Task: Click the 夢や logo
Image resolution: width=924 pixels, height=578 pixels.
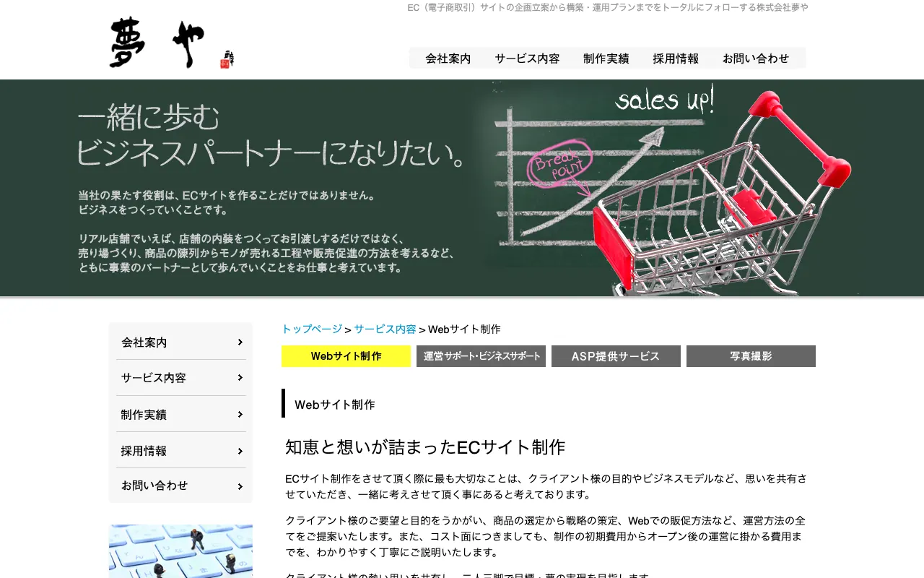Action: point(172,43)
